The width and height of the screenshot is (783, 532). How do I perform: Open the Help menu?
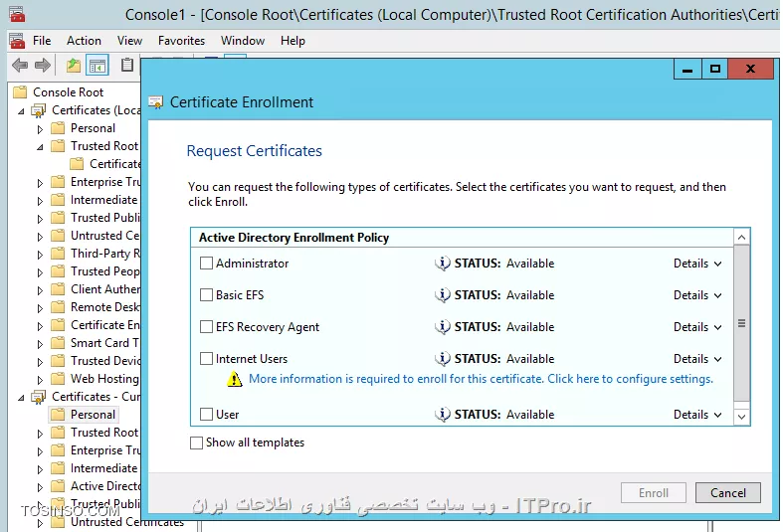coord(293,41)
